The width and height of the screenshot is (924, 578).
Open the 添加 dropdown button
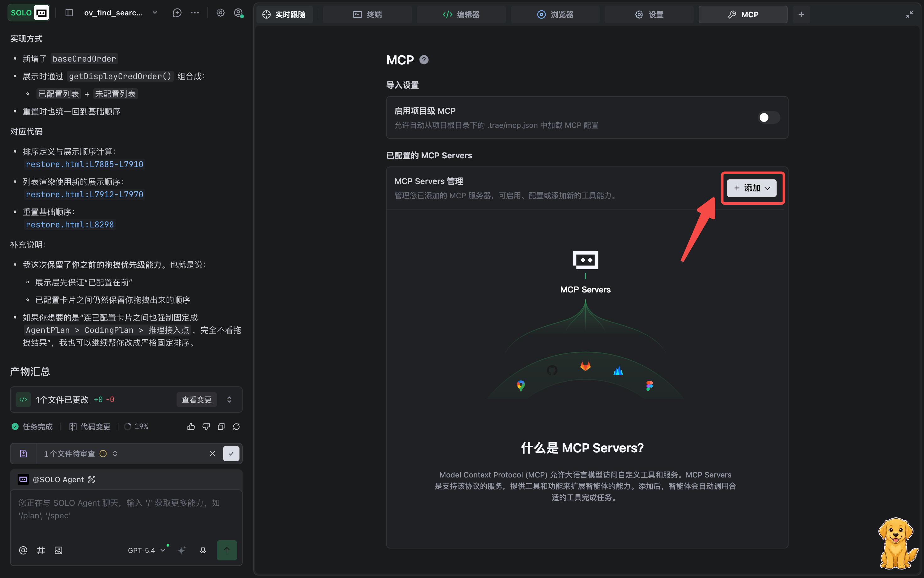click(751, 188)
